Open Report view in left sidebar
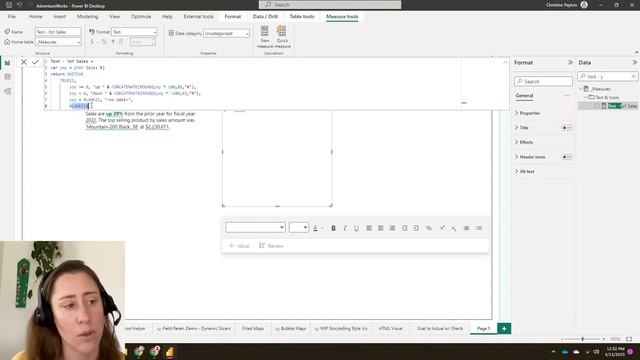Image resolution: width=640 pixels, height=360 pixels. tap(7, 63)
